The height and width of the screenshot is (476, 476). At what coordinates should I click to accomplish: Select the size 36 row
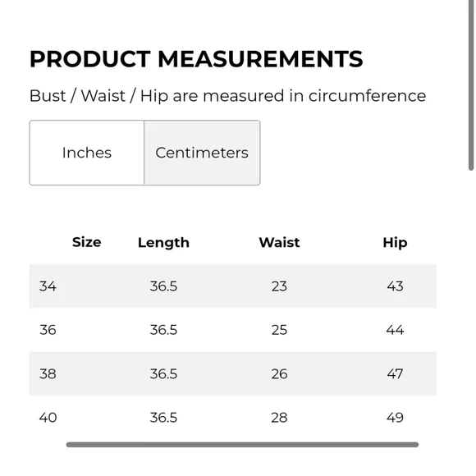(x=233, y=330)
